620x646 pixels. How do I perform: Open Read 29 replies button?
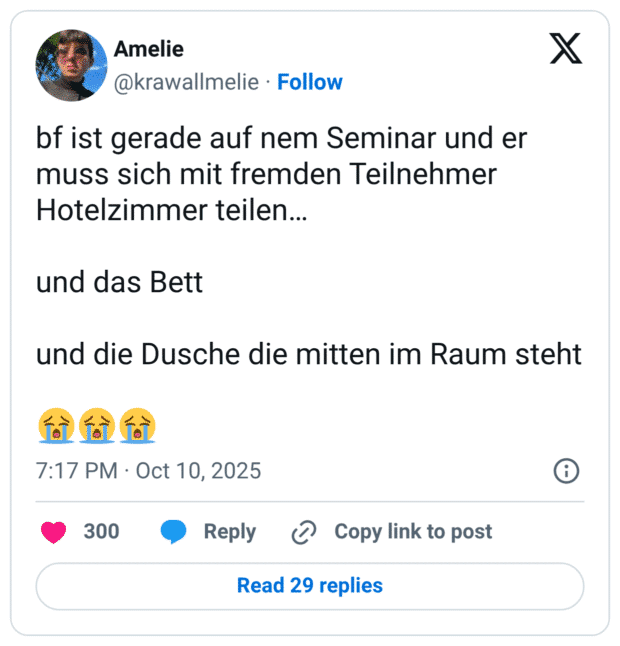pos(310,586)
